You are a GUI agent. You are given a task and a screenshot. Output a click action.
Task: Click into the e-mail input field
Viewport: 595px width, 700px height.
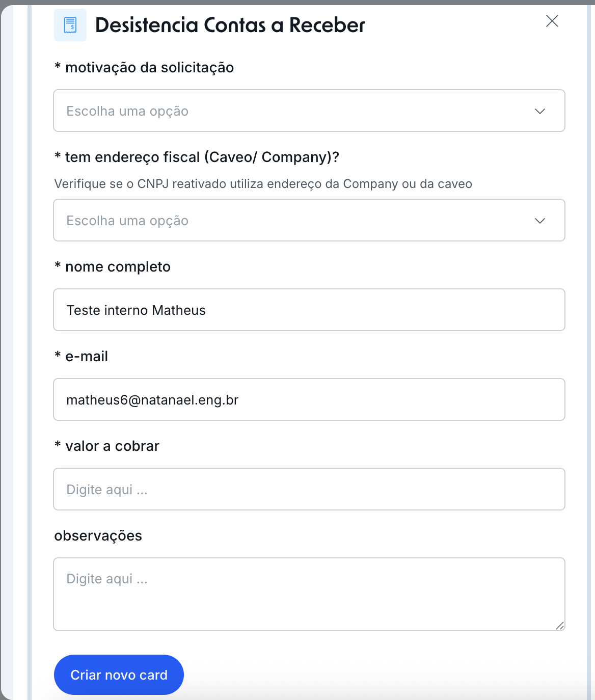[309, 400]
